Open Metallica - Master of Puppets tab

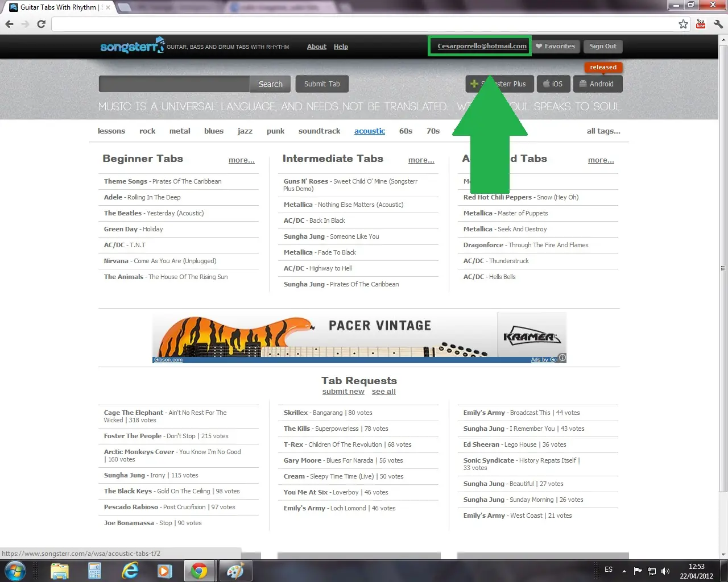(506, 213)
